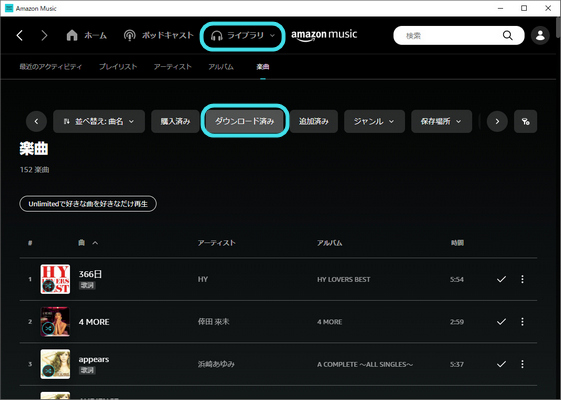Click downloaded checkmark for 4 MORE
Image resolution: width=561 pixels, height=400 pixels.
pyautogui.click(x=501, y=322)
